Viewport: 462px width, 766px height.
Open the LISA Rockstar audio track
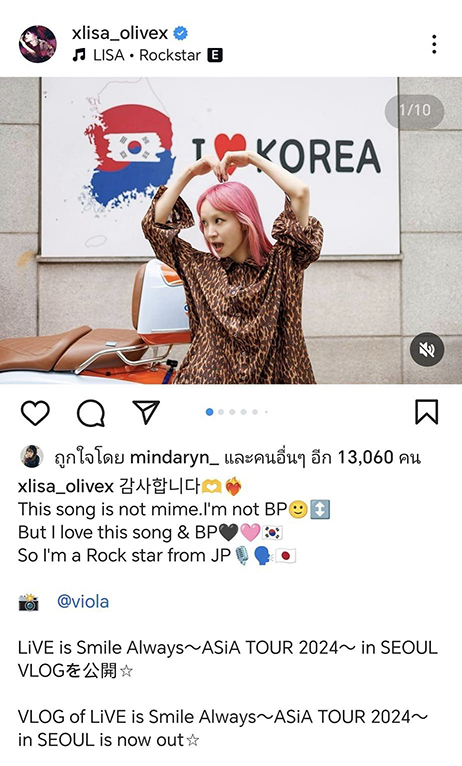pyautogui.click(x=147, y=55)
